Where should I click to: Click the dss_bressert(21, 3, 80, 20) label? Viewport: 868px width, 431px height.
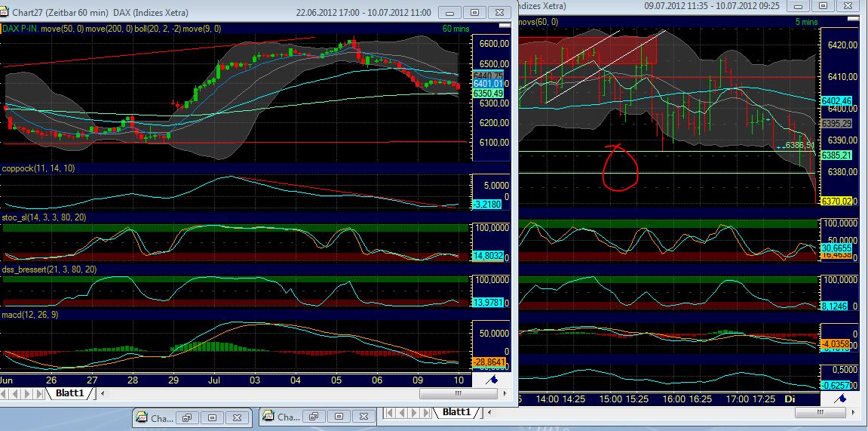[51, 268]
